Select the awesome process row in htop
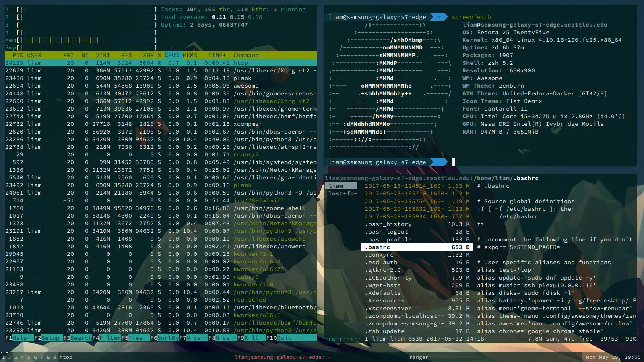Viewport: 644px width, 362px height. pos(161,86)
